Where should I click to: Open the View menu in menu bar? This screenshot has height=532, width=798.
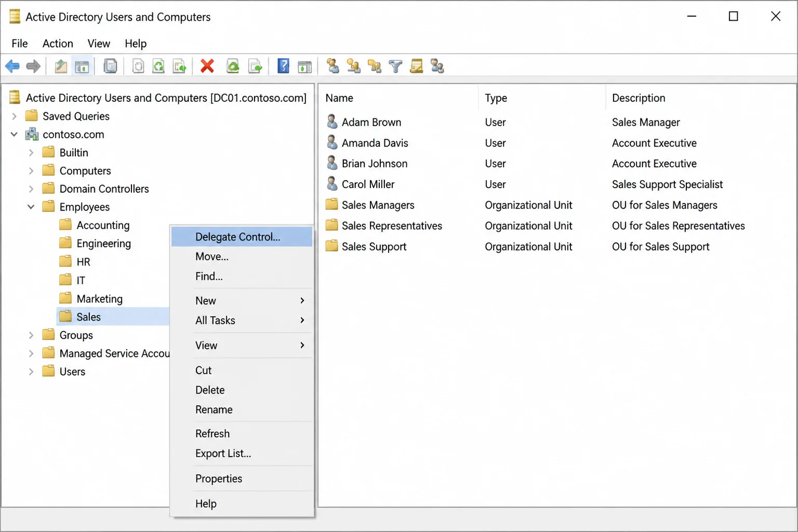[x=99, y=43]
